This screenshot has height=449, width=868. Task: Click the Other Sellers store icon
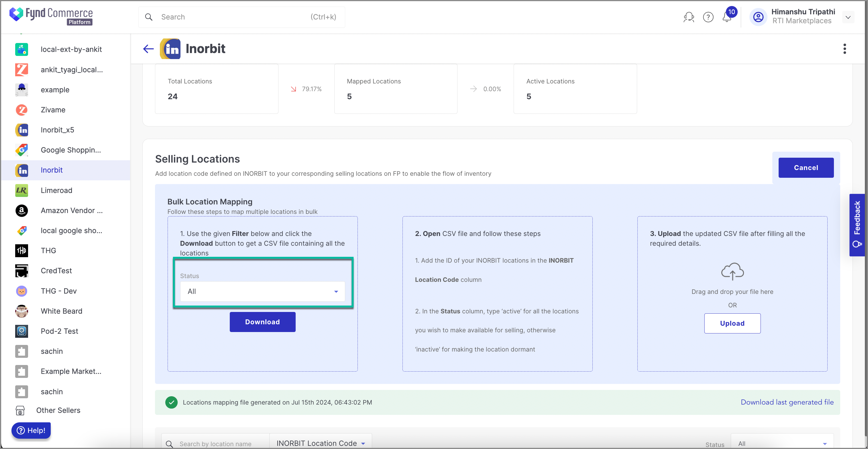coord(20,411)
